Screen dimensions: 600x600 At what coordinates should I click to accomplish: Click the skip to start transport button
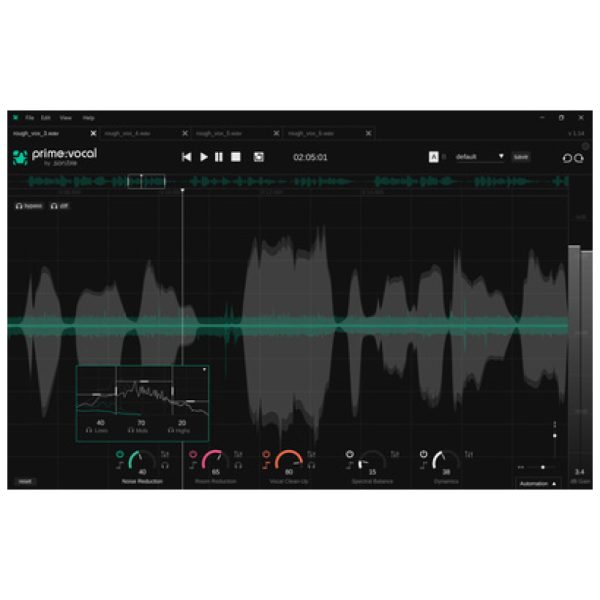(x=186, y=157)
